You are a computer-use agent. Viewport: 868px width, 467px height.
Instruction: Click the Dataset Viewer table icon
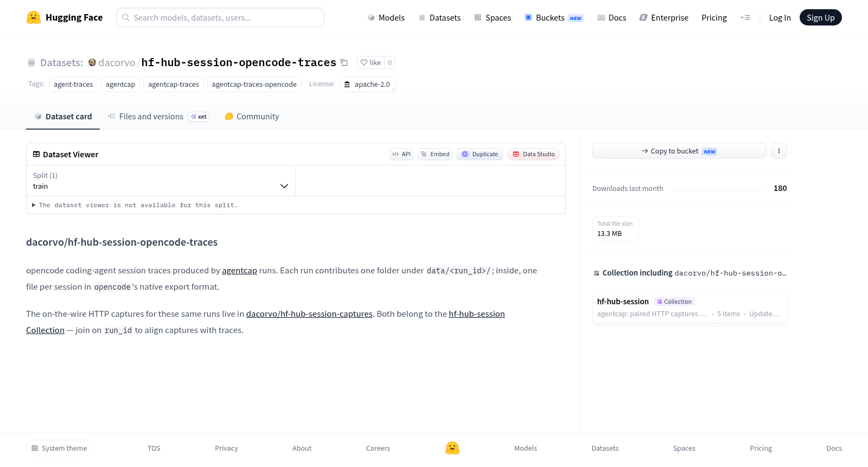tap(36, 154)
